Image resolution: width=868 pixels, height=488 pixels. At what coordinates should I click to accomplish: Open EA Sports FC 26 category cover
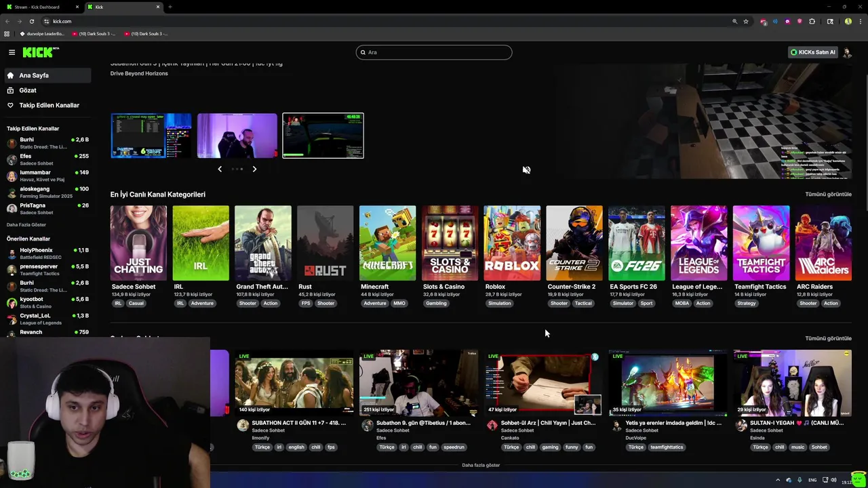[x=637, y=243]
